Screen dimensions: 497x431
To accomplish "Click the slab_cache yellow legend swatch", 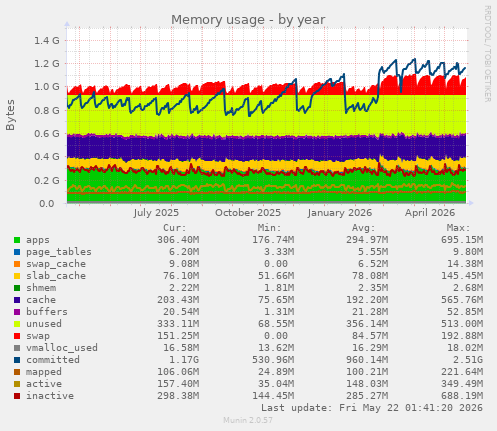I will point(17,276).
